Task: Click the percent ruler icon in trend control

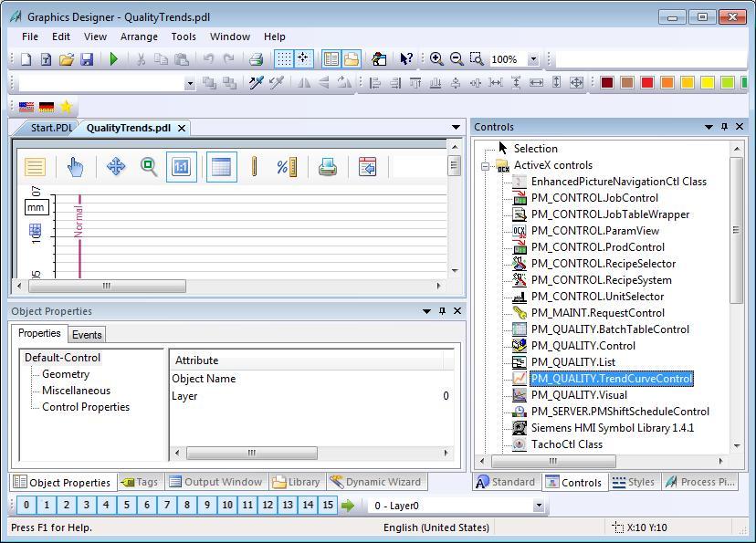Action: pyautogui.click(x=287, y=167)
